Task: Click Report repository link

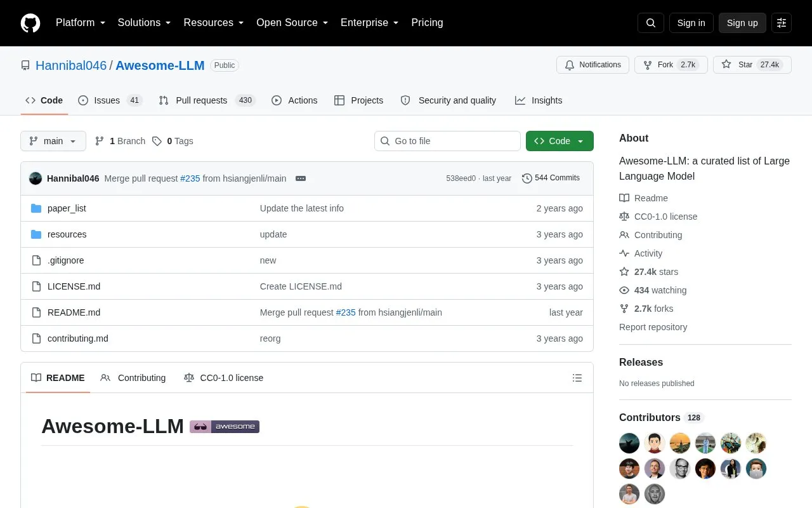Action: point(653,327)
